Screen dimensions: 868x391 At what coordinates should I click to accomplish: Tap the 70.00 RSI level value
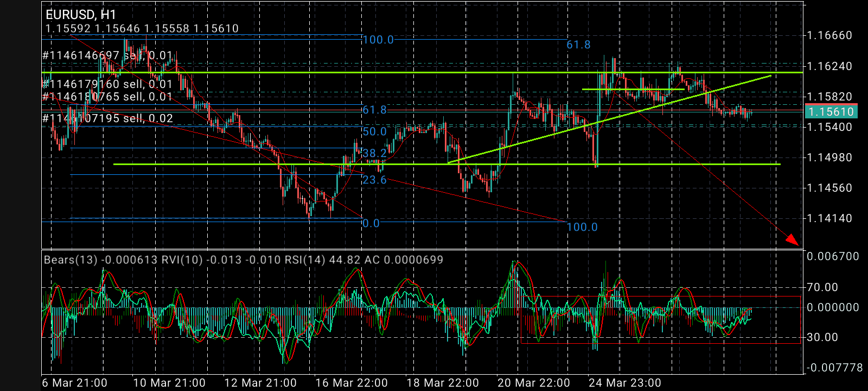coord(822,287)
